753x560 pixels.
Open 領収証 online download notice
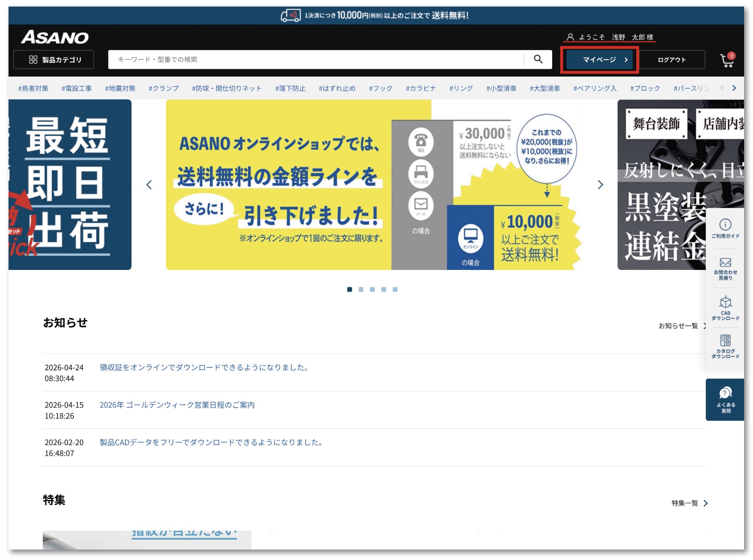tap(204, 367)
